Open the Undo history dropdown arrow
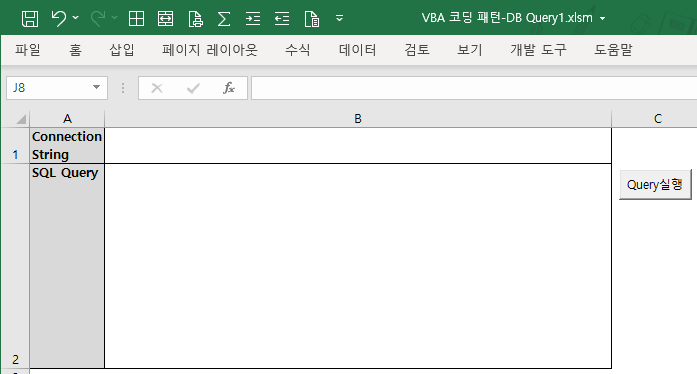 76,18
